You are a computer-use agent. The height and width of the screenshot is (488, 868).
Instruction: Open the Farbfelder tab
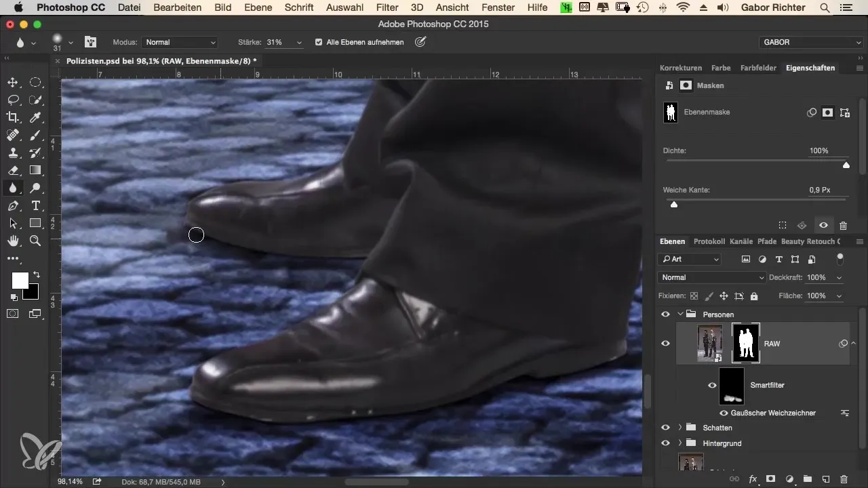click(757, 68)
